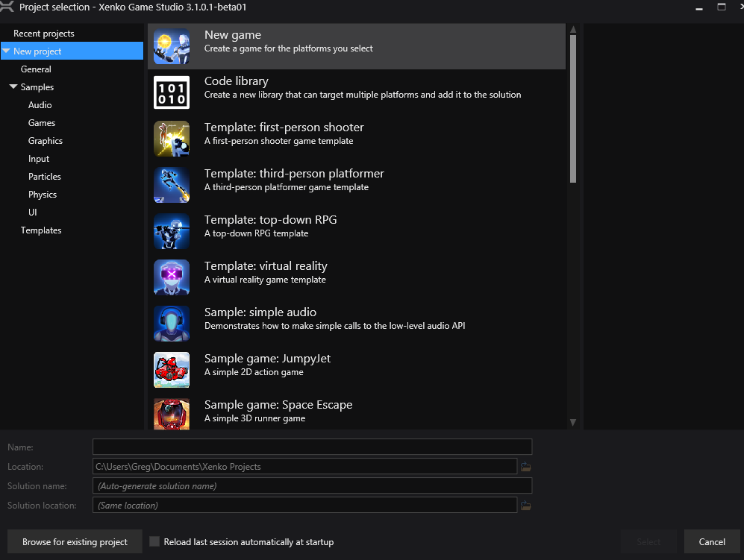Pick the third-person platformer template icon

[x=172, y=185]
